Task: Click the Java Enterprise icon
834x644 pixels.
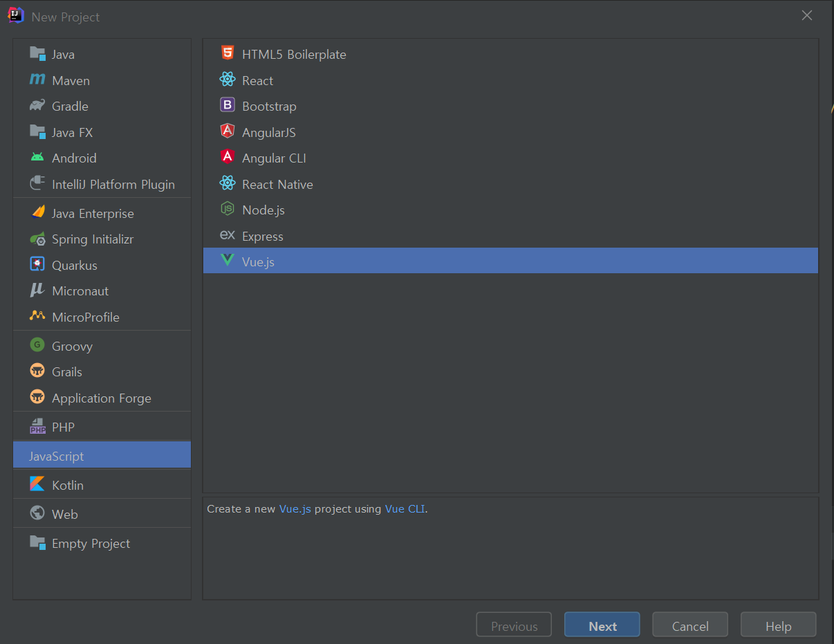Action: (37, 213)
